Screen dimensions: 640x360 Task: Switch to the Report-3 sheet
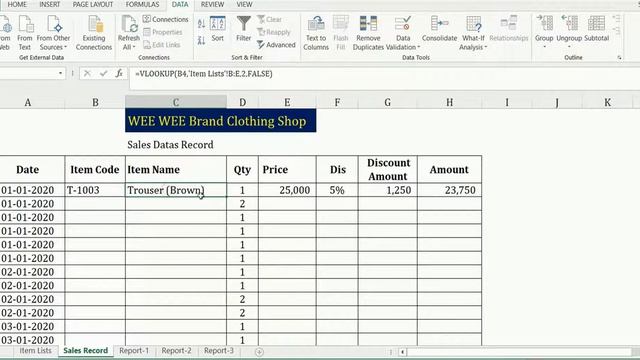(x=219, y=351)
